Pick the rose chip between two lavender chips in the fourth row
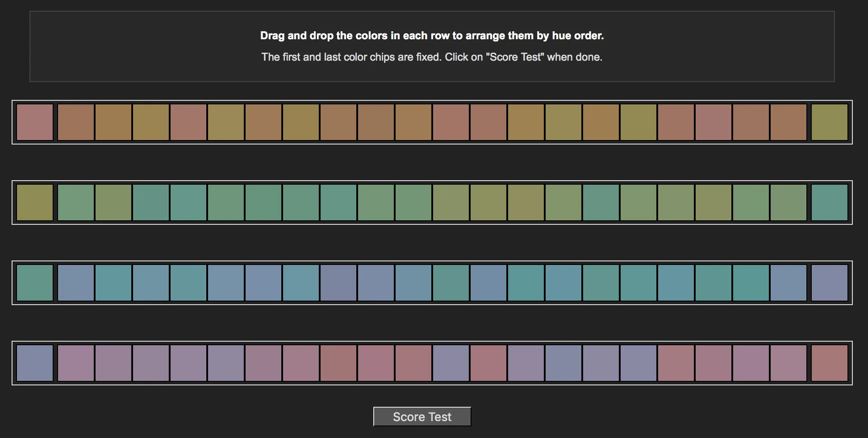Viewport: 868px width, 438px height. pyautogui.click(x=488, y=363)
